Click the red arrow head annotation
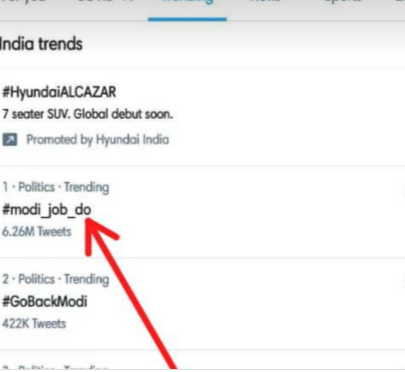This screenshot has height=372, width=405. click(x=98, y=235)
